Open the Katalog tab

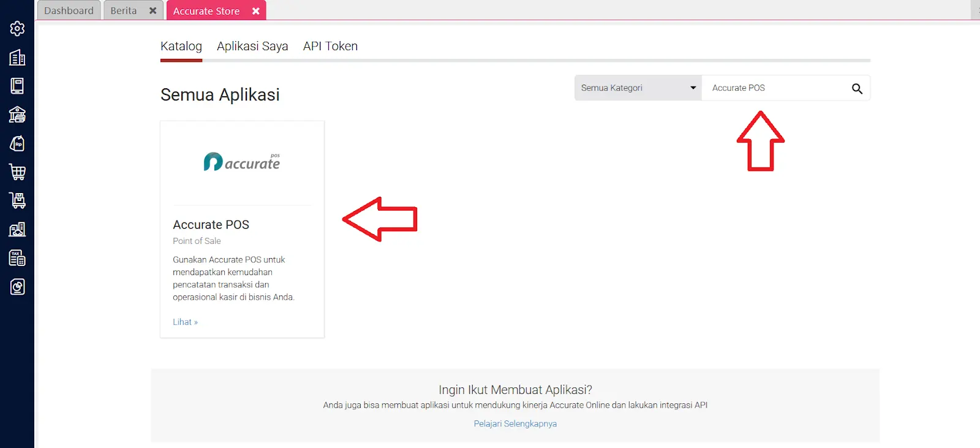181,47
